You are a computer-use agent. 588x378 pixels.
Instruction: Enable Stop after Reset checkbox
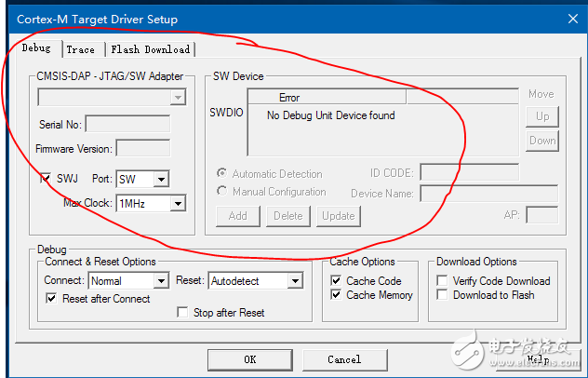click(x=182, y=312)
